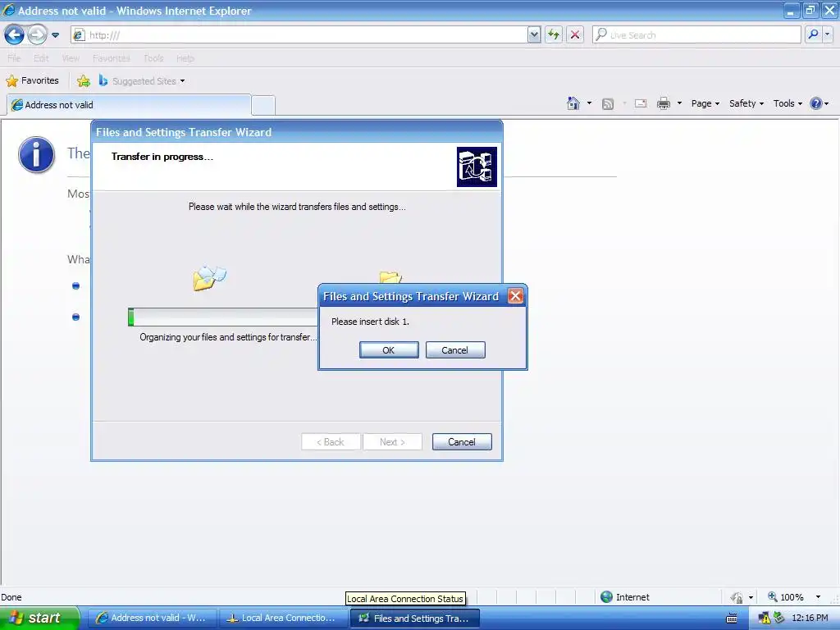
Task: Click the Refresh page icon
Action: point(554,34)
